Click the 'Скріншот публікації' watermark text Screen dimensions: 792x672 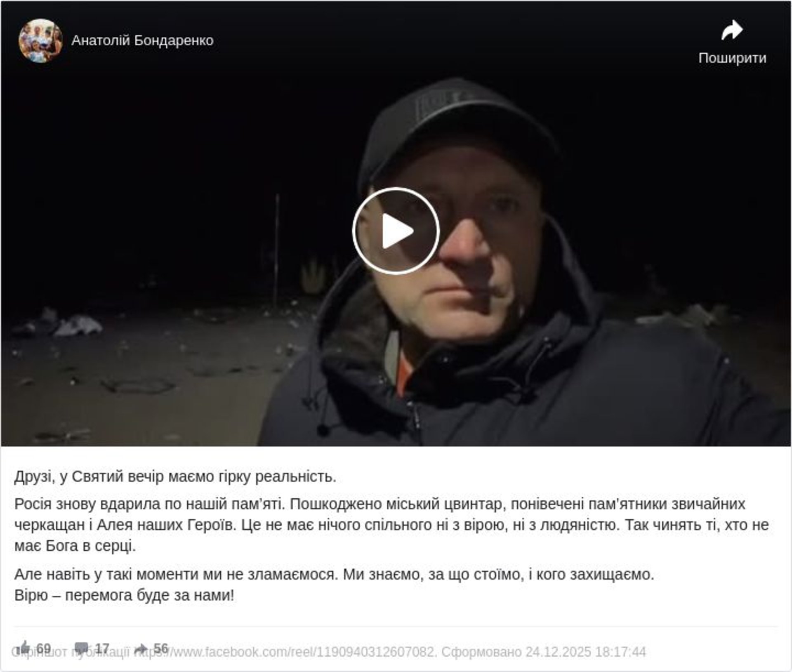point(70,652)
